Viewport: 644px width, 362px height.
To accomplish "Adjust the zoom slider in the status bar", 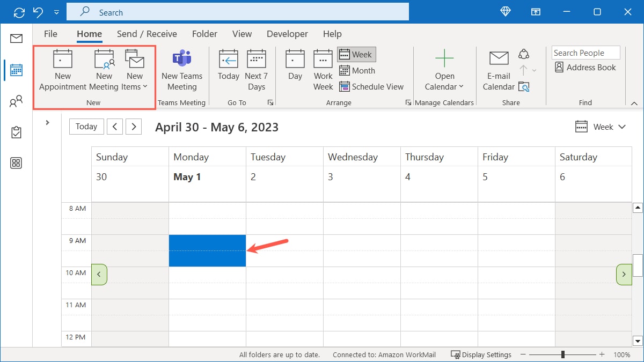I will coord(562,354).
